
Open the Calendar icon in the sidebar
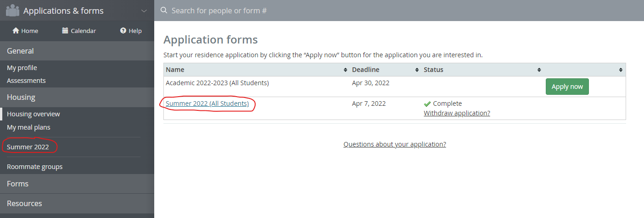[65, 31]
